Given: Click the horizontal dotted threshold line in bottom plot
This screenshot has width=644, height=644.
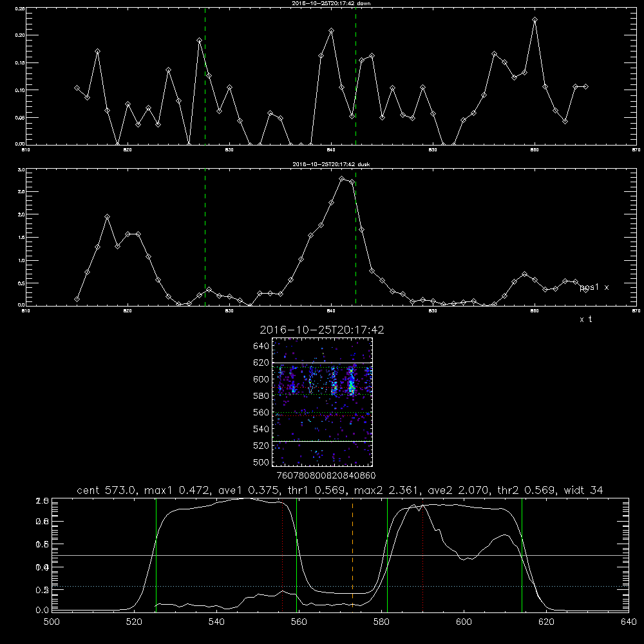Looking at the screenshot, I should point(340,587).
